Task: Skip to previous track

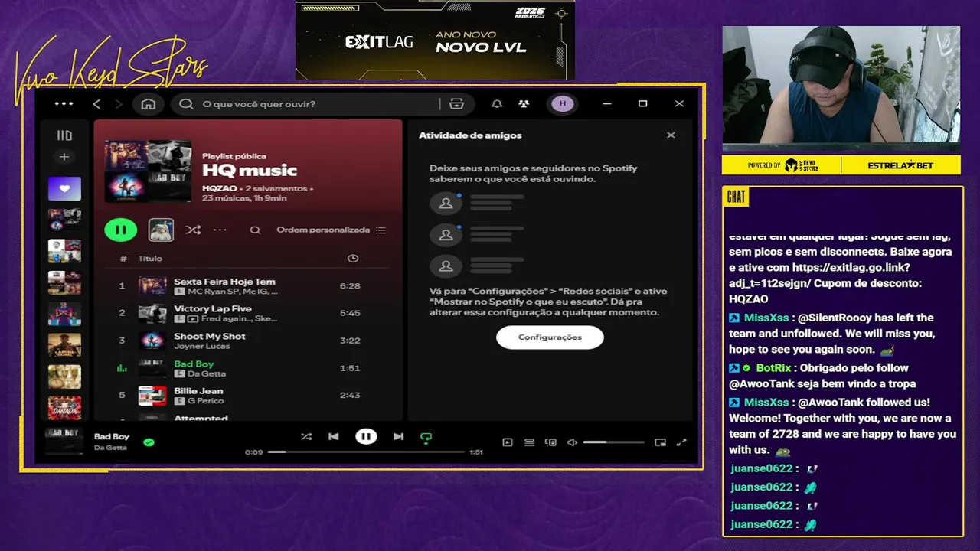Action: (x=334, y=437)
